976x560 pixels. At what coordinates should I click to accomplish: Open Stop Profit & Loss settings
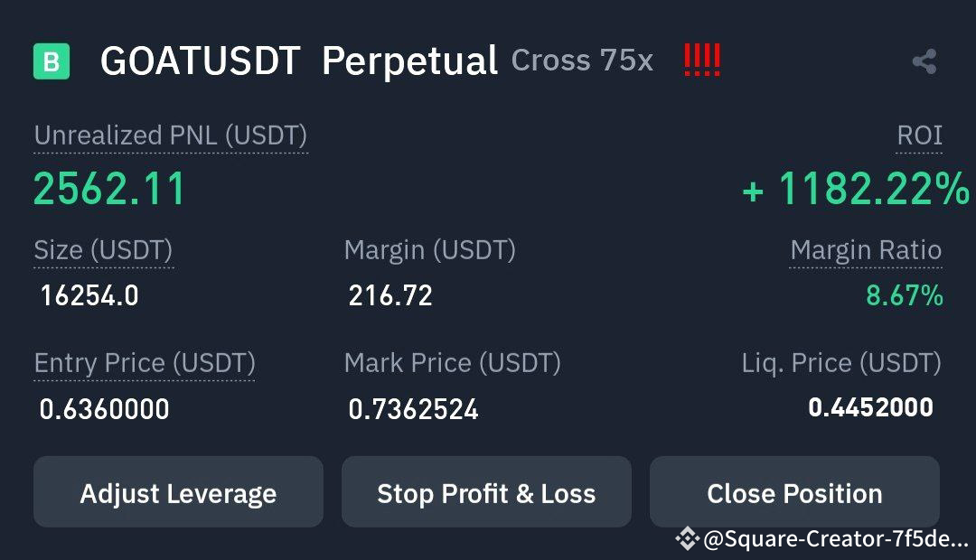(x=486, y=492)
